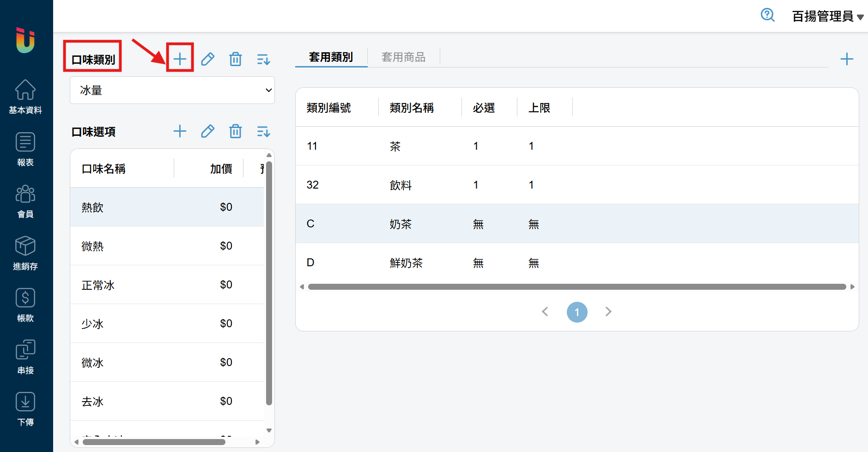Delete the flavor category with trash icon
The height and width of the screenshot is (452, 868).
[235, 59]
